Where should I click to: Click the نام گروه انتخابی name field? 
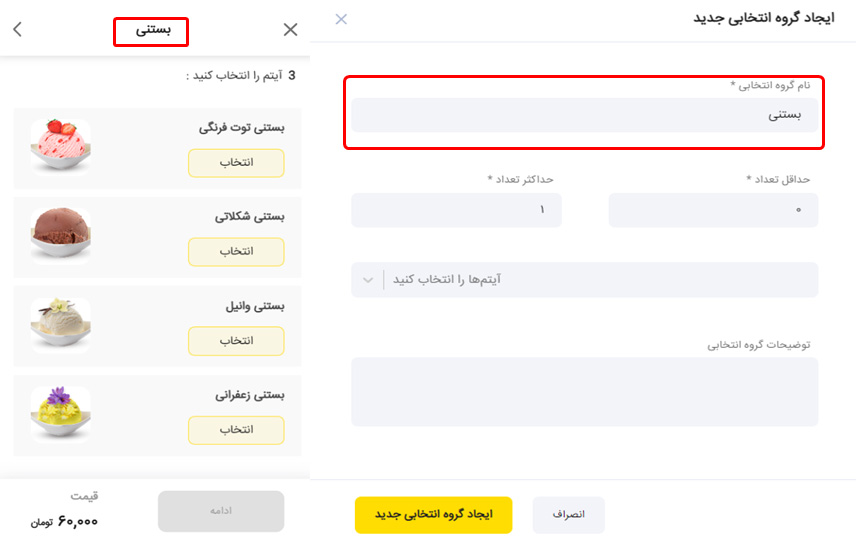[585, 115]
